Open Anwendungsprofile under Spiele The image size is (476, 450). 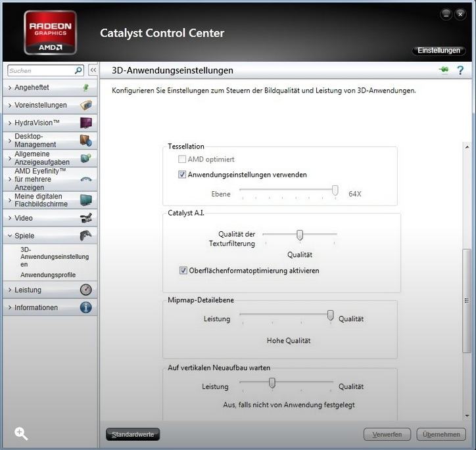click(x=48, y=275)
